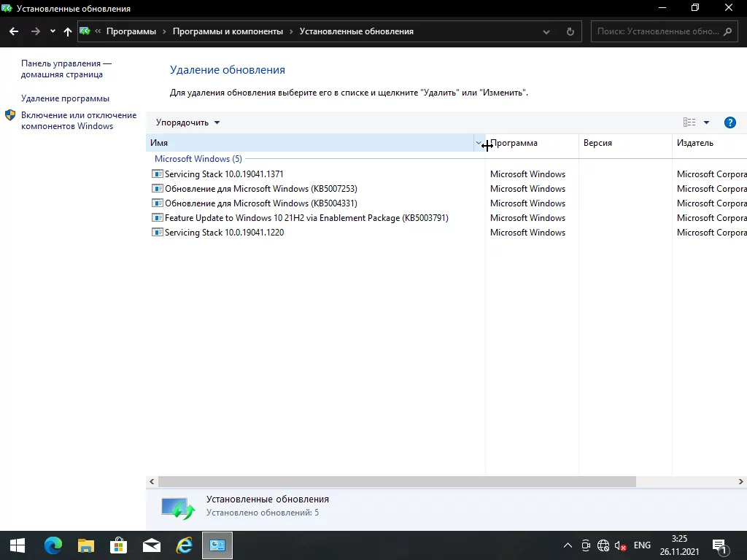Open the Имя column filter dropdown

pyautogui.click(x=479, y=143)
